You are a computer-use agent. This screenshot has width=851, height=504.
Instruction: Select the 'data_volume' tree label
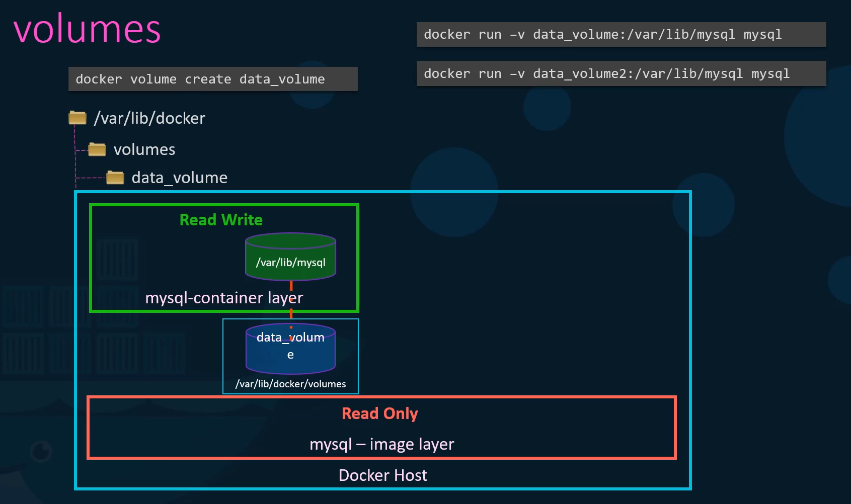180,178
